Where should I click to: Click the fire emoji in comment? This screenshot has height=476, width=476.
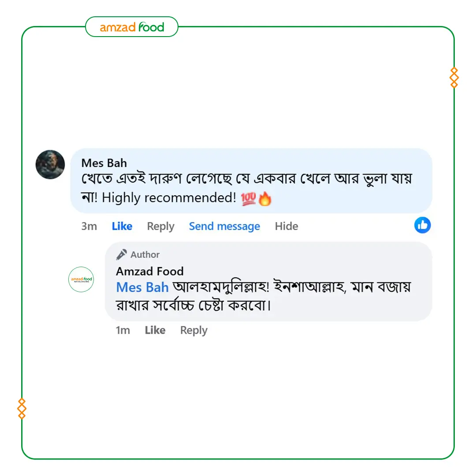(x=265, y=199)
